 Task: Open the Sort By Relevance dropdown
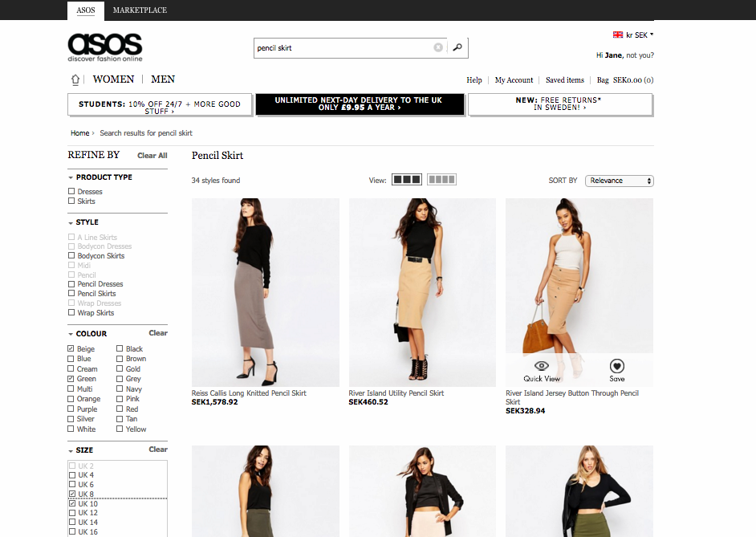click(619, 181)
